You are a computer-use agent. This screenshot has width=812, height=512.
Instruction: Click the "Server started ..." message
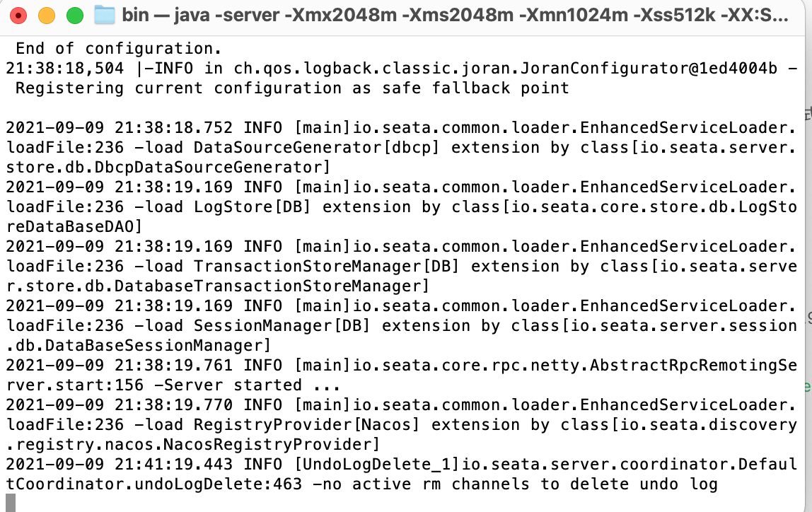click(252, 385)
